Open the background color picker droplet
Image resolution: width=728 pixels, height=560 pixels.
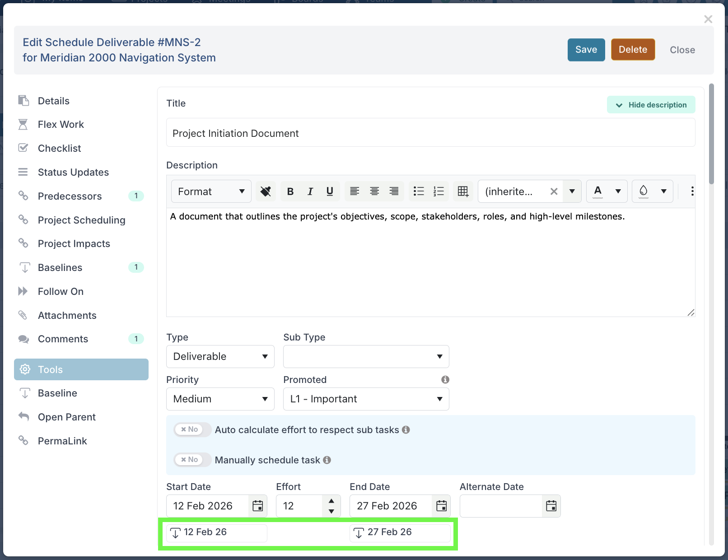(644, 191)
